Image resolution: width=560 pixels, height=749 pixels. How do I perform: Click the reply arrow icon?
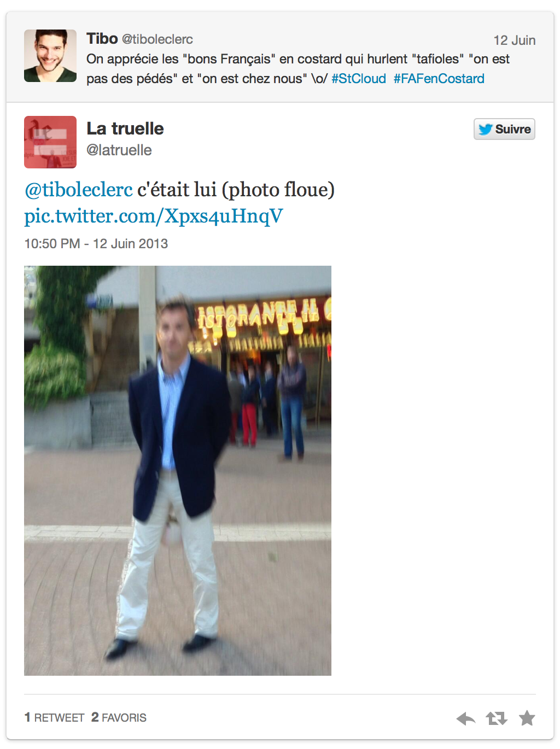[466, 718]
